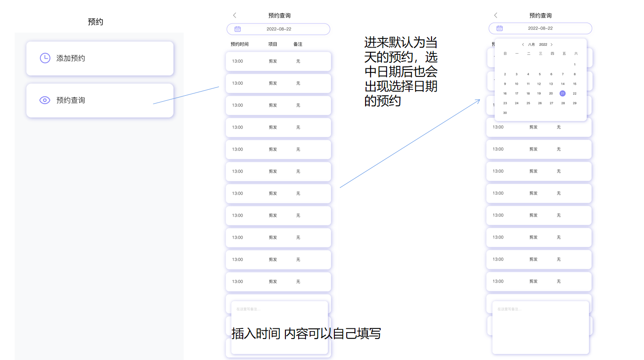Tap back arrow on middle 预约查询 screen

[235, 16]
